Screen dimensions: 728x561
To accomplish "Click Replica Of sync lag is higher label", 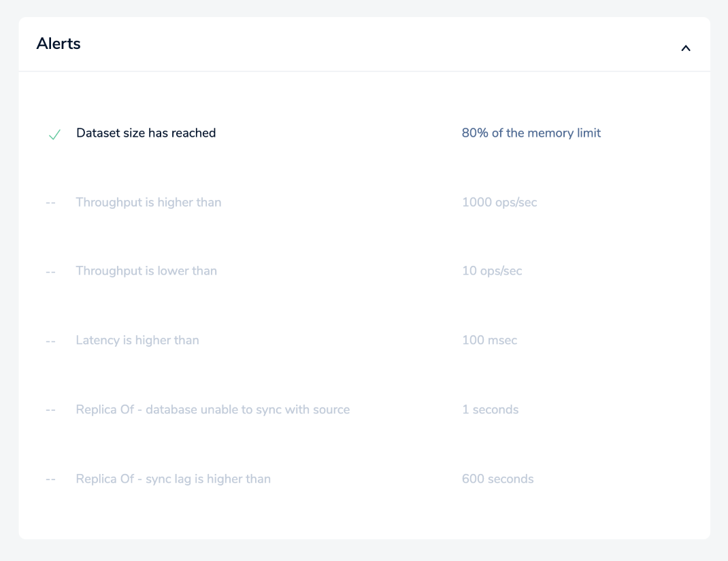I will click(173, 479).
